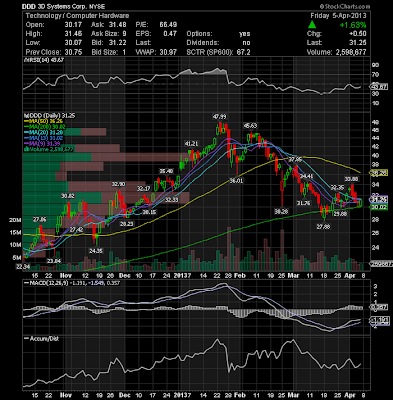The height and width of the screenshot is (400, 393).
Task: Click the 27.88 low price label
Action: click(323, 226)
